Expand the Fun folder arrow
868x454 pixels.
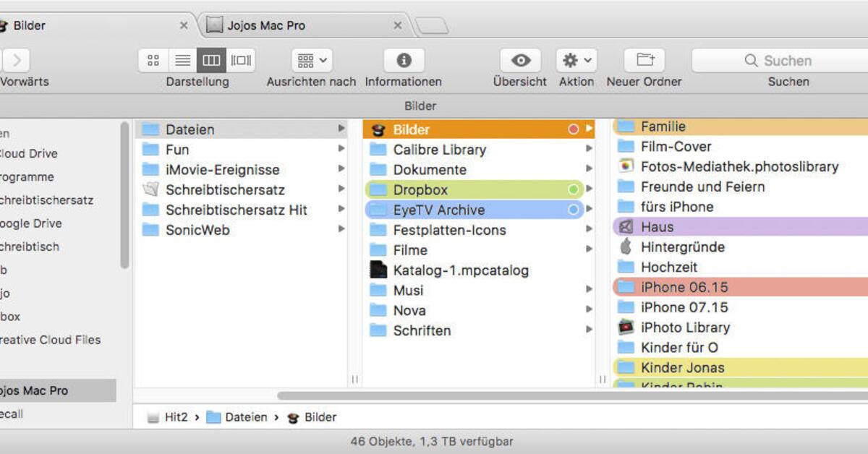tap(341, 150)
